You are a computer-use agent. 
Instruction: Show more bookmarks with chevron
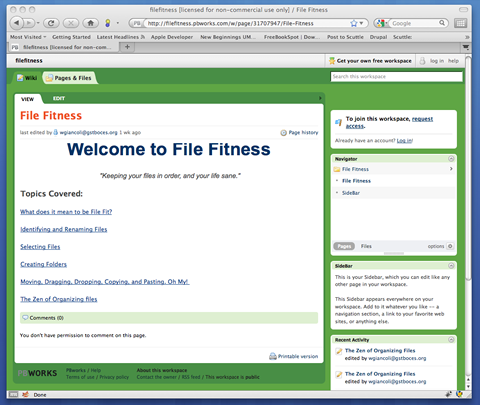467,37
